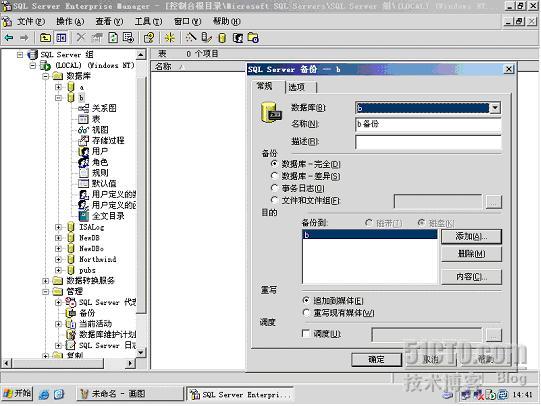This screenshot has height=406, width=541.
Task: Open the 查看 menu
Action: point(109,21)
